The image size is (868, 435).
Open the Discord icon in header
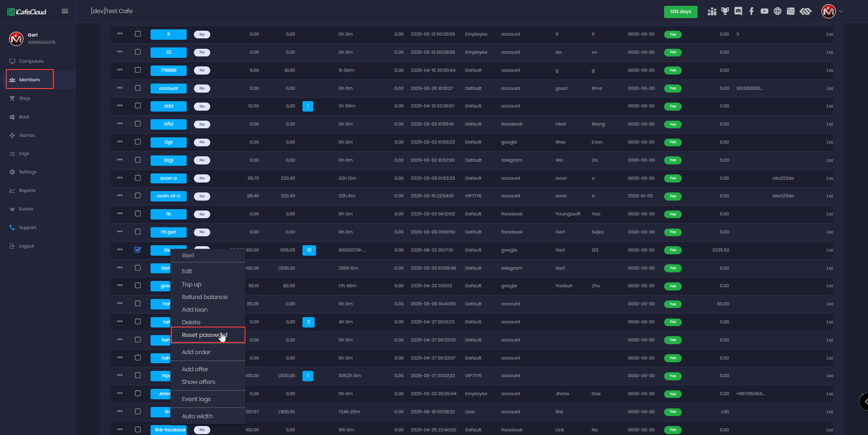(x=738, y=11)
